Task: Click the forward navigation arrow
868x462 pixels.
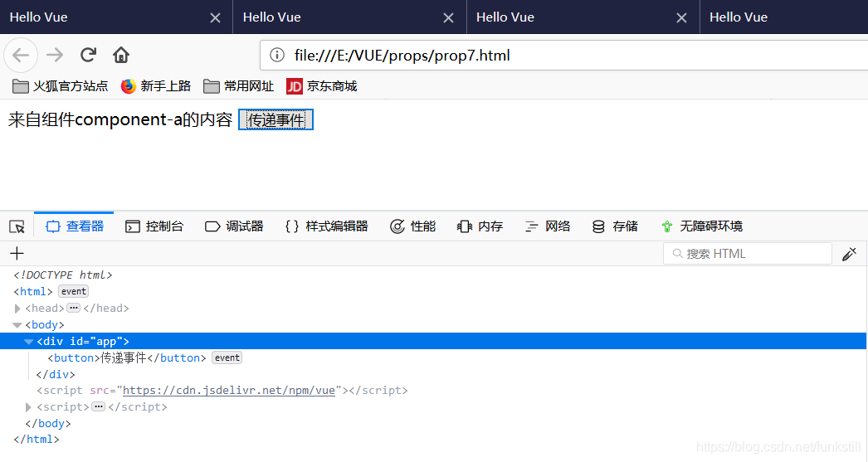Action: [x=55, y=55]
